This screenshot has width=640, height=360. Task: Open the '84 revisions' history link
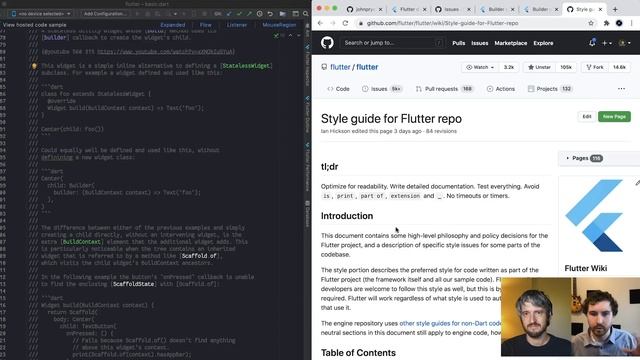point(441,131)
